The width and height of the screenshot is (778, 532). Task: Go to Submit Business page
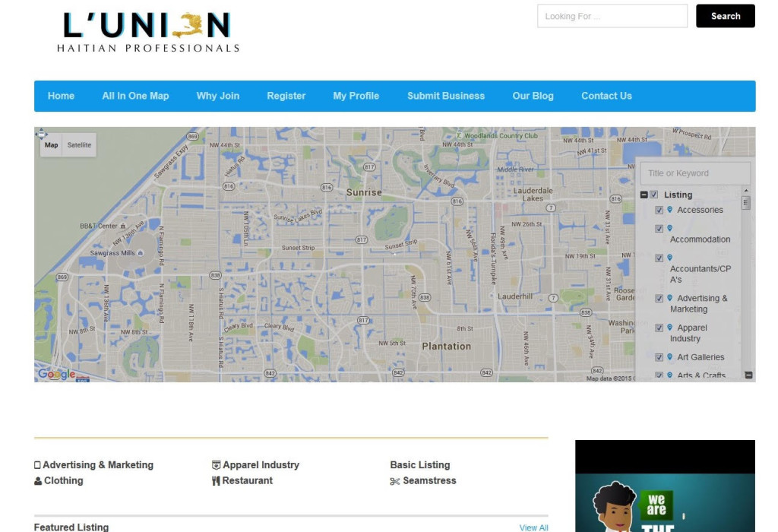[445, 96]
